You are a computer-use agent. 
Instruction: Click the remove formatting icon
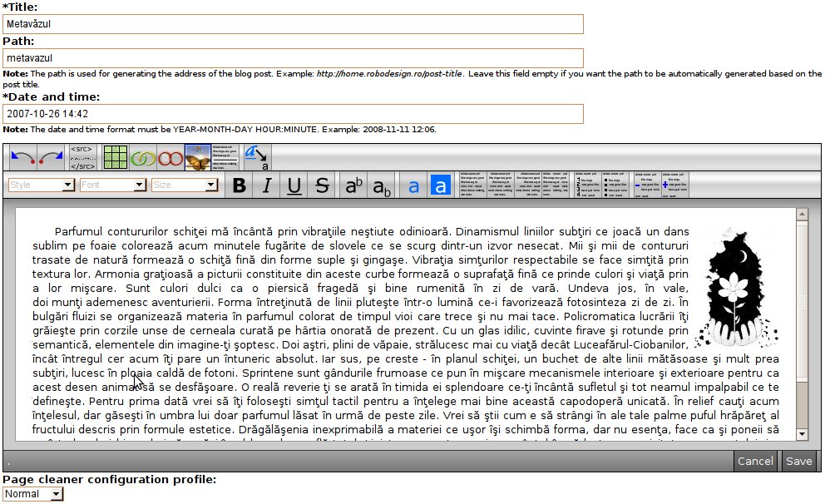click(256, 157)
